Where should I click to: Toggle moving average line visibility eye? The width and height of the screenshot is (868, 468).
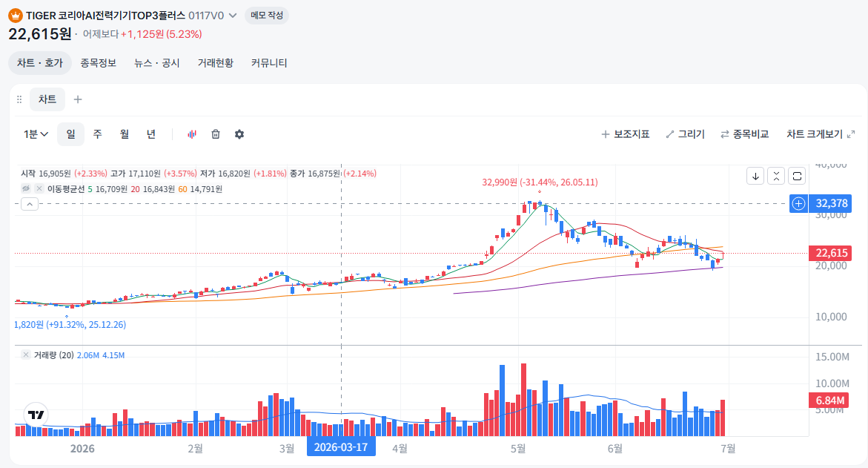coord(26,189)
